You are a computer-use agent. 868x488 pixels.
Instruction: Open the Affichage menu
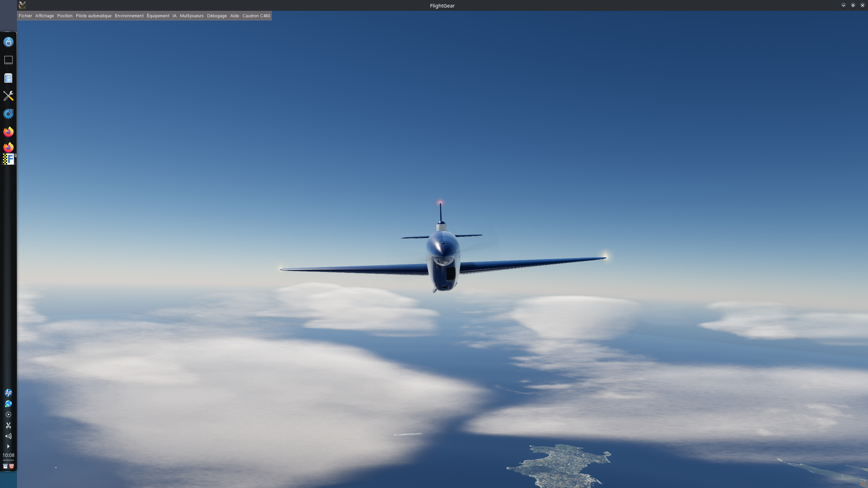tap(44, 16)
